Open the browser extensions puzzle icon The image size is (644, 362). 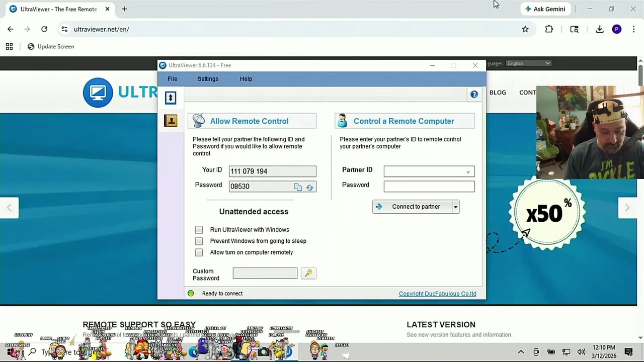[549, 29]
